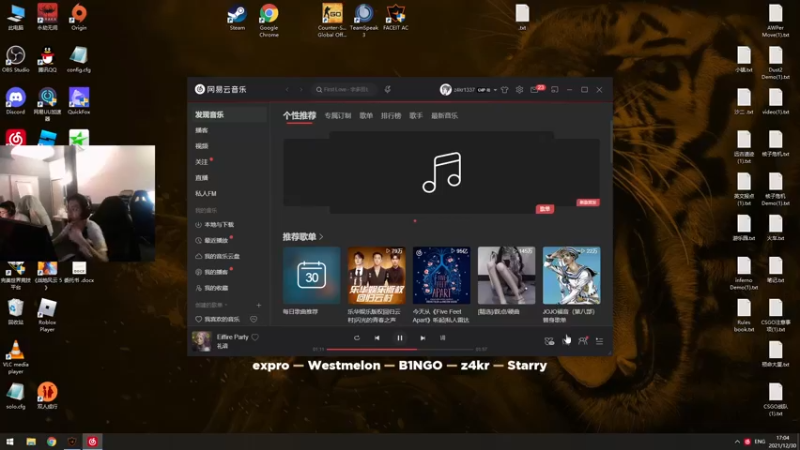Image resolution: width=800 pixels, height=450 pixels.
Task: Skip to the next track
Action: (x=422, y=338)
